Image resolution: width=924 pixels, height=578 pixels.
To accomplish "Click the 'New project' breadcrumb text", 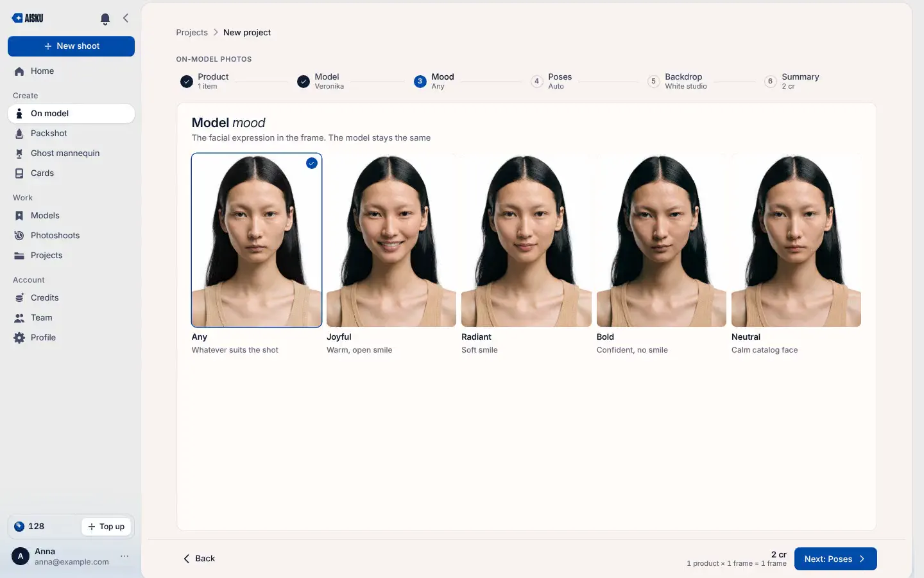I will (247, 33).
